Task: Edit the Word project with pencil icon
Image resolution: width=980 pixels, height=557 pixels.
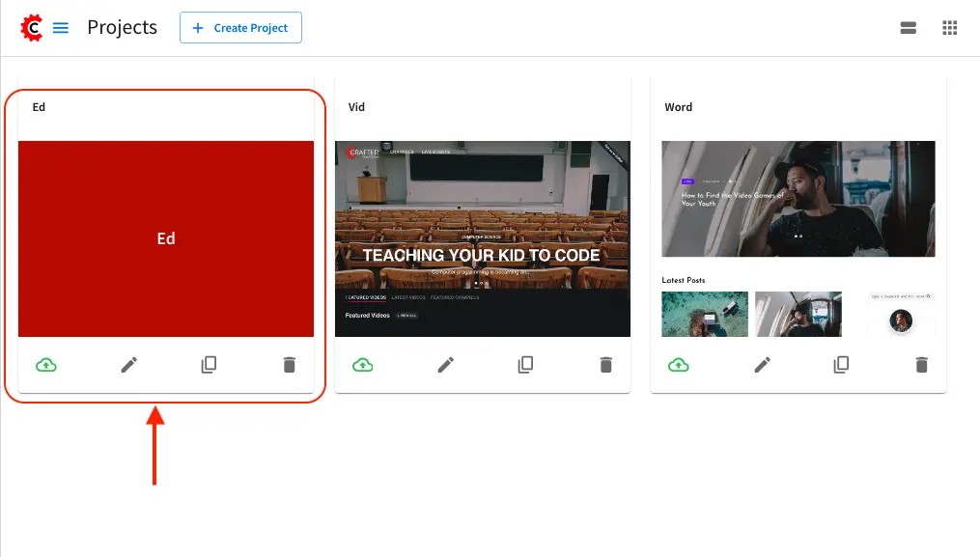Action: 762,365
